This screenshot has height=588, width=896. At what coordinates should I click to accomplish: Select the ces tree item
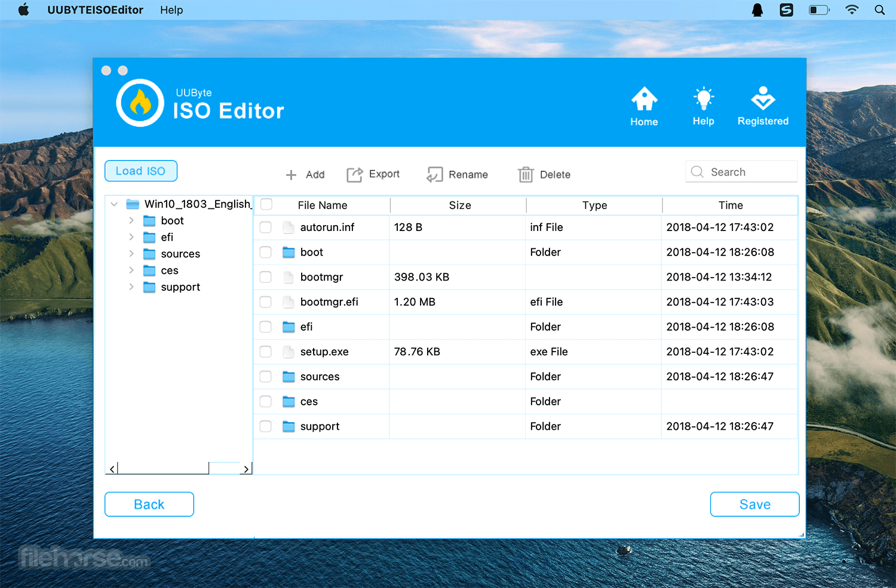click(170, 270)
